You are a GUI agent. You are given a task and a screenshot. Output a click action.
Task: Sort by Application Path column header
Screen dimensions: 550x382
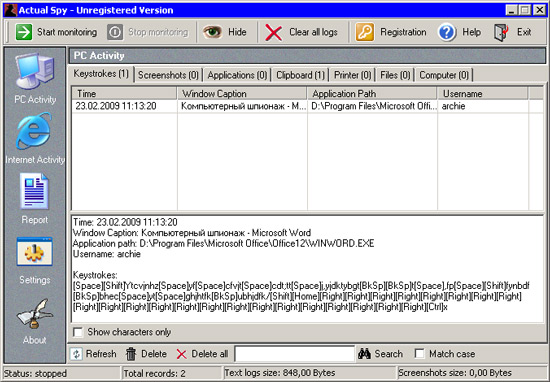click(x=372, y=94)
